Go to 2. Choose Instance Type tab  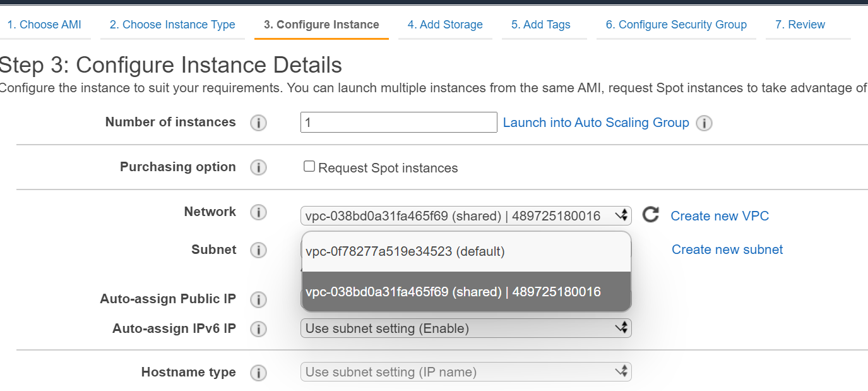click(x=172, y=25)
